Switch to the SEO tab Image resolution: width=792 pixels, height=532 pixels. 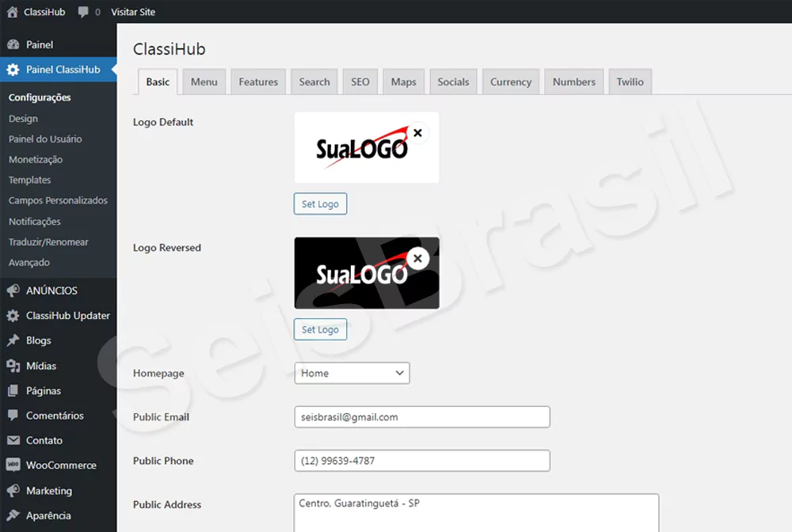(x=360, y=82)
